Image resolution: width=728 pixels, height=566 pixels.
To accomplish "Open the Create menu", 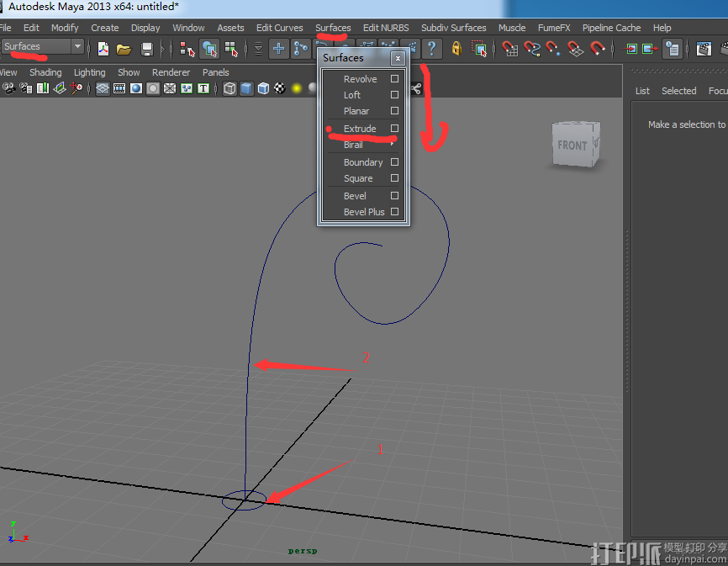I will [105, 28].
